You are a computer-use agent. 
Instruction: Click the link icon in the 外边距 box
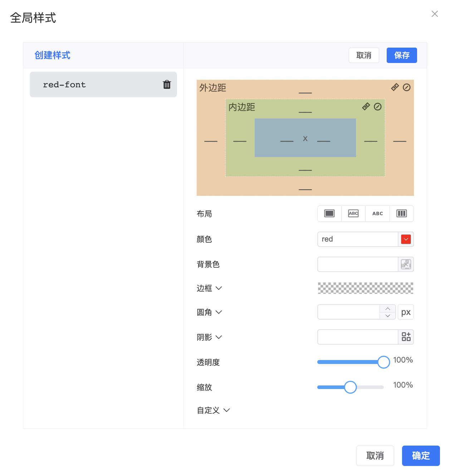point(395,87)
